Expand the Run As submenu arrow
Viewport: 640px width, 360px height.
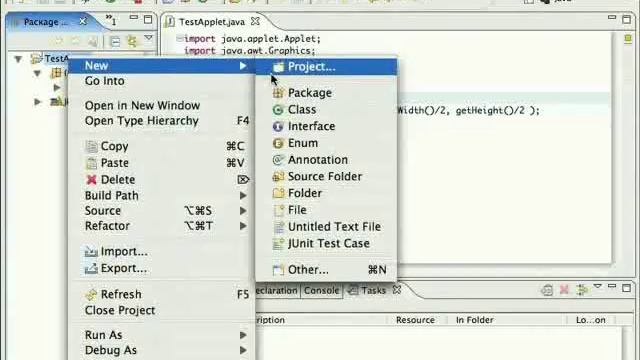point(243,335)
